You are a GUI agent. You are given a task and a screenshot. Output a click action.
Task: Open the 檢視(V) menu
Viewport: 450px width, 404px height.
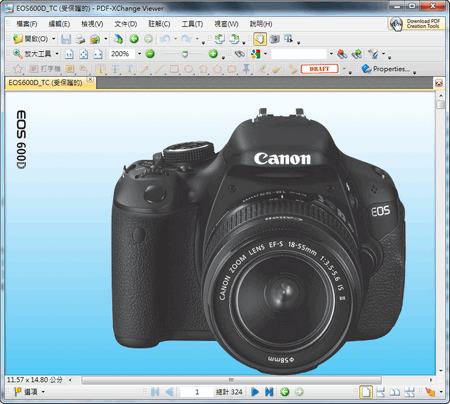click(92, 24)
